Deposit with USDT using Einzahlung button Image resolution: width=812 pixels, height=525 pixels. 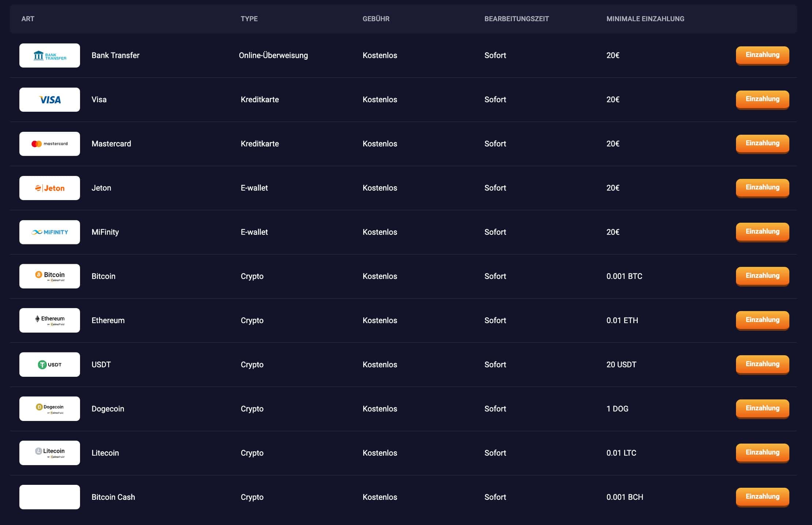[762, 364]
